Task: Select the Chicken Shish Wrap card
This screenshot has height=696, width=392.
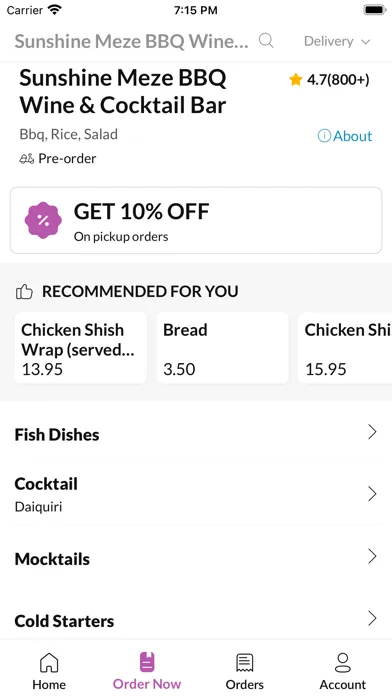Action: (x=81, y=348)
